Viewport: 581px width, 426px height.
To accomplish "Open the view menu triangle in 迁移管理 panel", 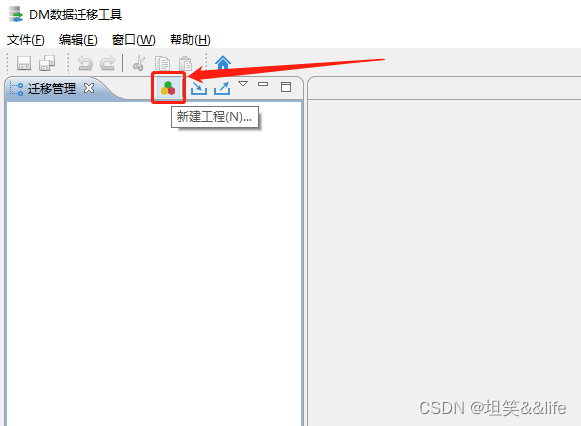I will (x=243, y=84).
